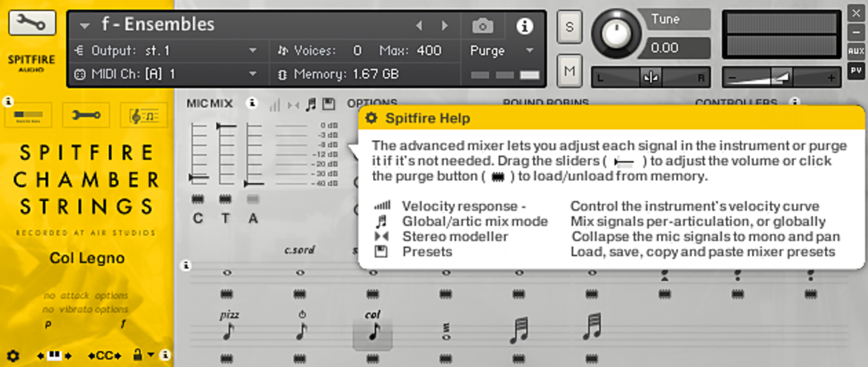Open instrument menu arrow beside f - Ensembles
This screenshot has height=367, width=868.
(x=84, y=25)
